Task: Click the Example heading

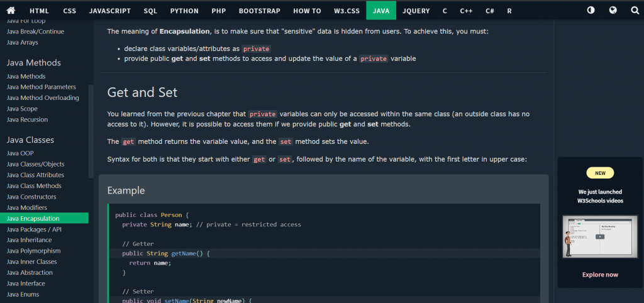Action: [126, 190]
